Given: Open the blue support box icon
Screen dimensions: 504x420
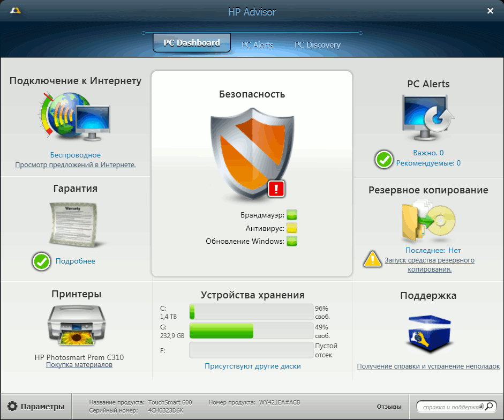Looking at the screenshot, I should coord(430,334).
